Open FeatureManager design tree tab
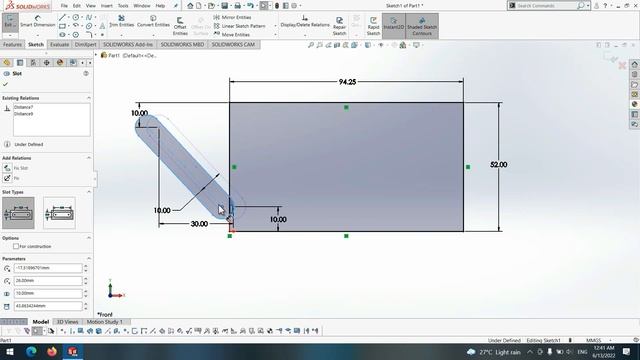This screenshot has width=640, height=360. pos(7,62)
